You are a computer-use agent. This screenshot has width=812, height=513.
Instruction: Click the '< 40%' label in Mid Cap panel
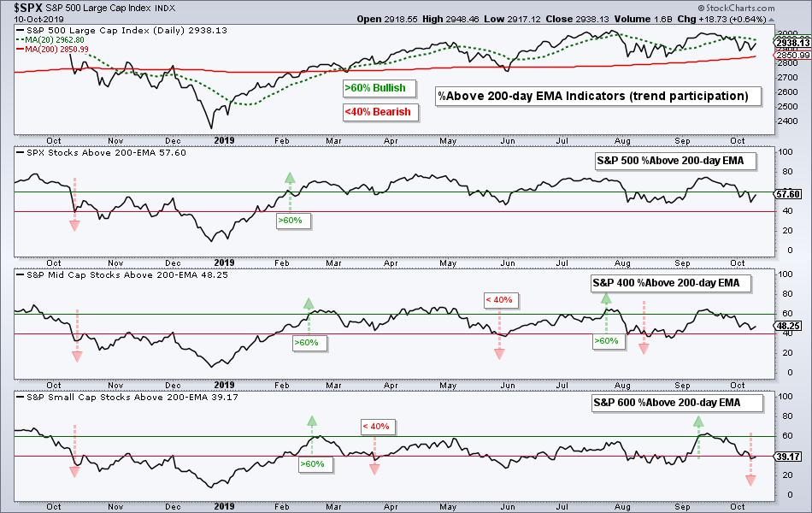click(x=499, y=300)
